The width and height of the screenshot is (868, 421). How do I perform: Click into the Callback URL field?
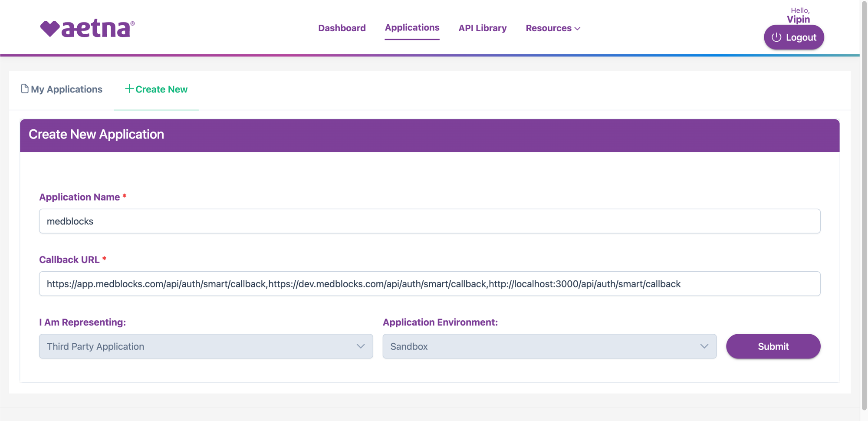click(430, 284)
